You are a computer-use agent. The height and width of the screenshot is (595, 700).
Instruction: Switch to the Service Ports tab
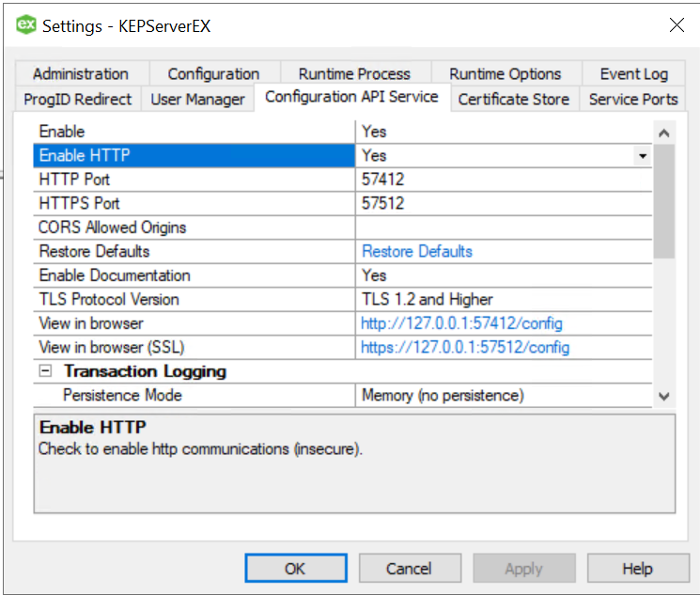[633, 99]
